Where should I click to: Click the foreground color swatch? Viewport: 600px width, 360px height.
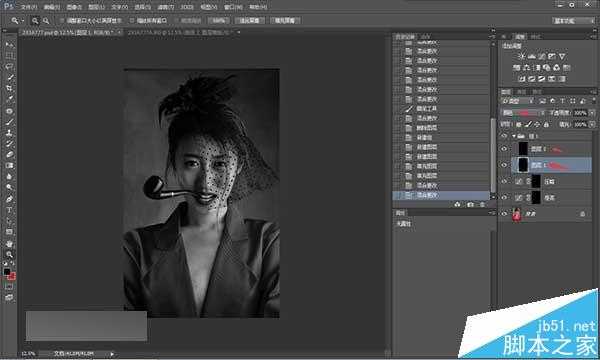7,272
